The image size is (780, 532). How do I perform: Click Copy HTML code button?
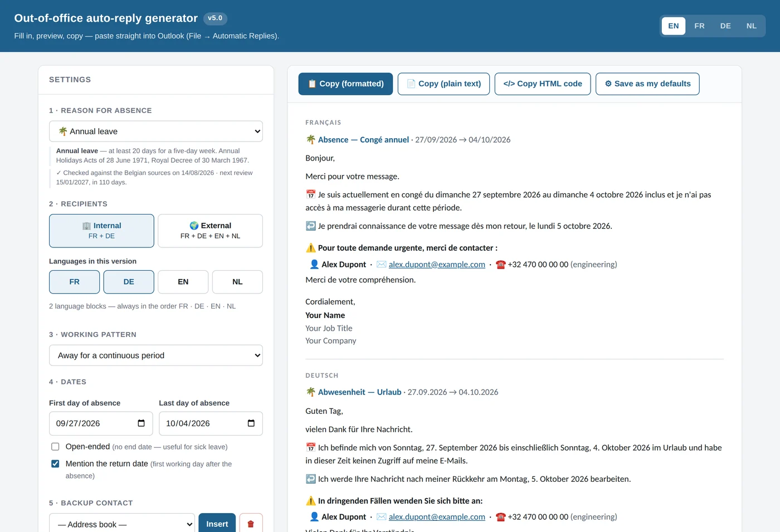pyautogui.click(x=543, y=84)
